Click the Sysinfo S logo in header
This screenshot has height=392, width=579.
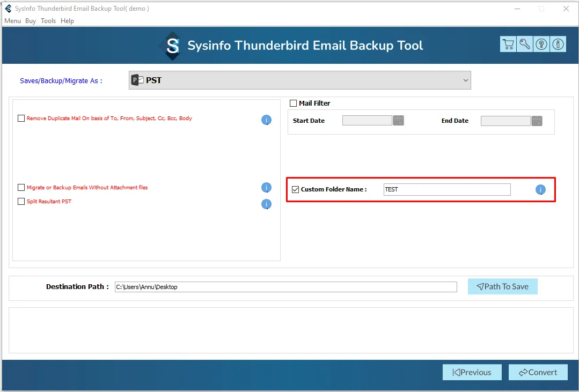(172, 46)
